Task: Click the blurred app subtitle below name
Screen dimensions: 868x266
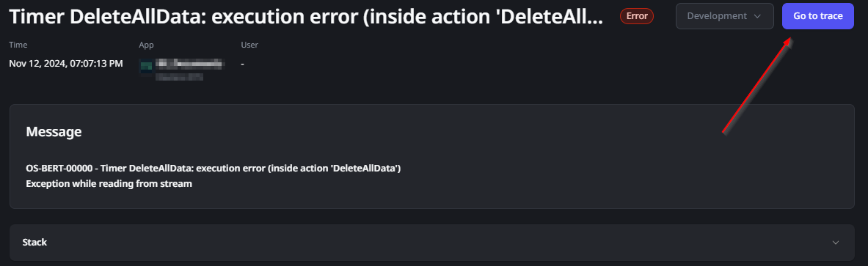Action: point(179,76)
